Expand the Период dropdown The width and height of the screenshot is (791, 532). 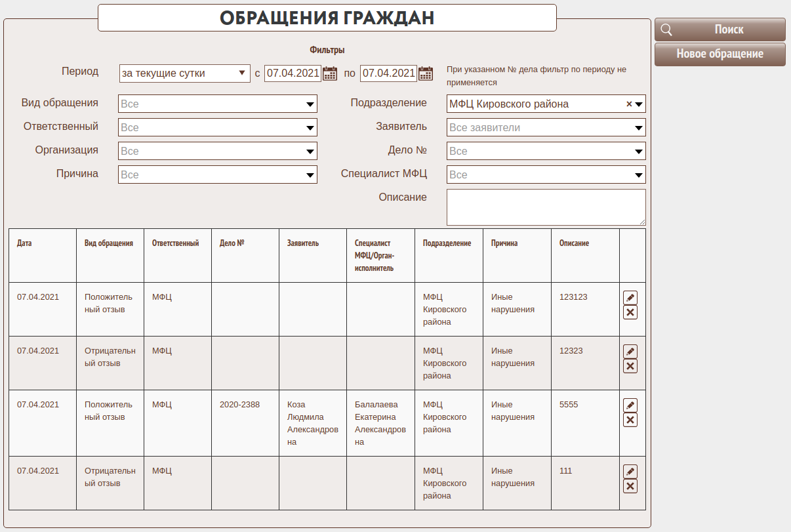(184, 73)
